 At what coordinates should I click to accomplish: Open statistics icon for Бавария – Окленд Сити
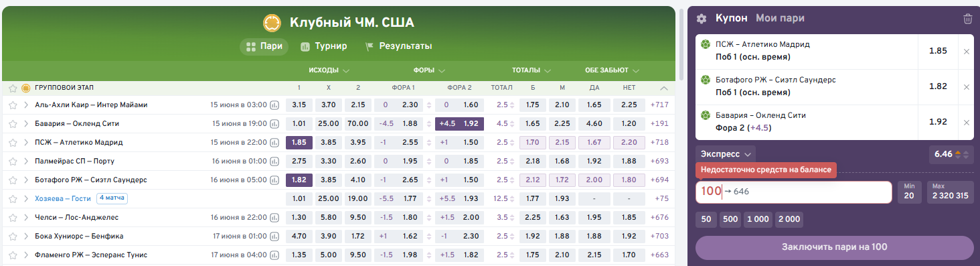click(274, 124)
